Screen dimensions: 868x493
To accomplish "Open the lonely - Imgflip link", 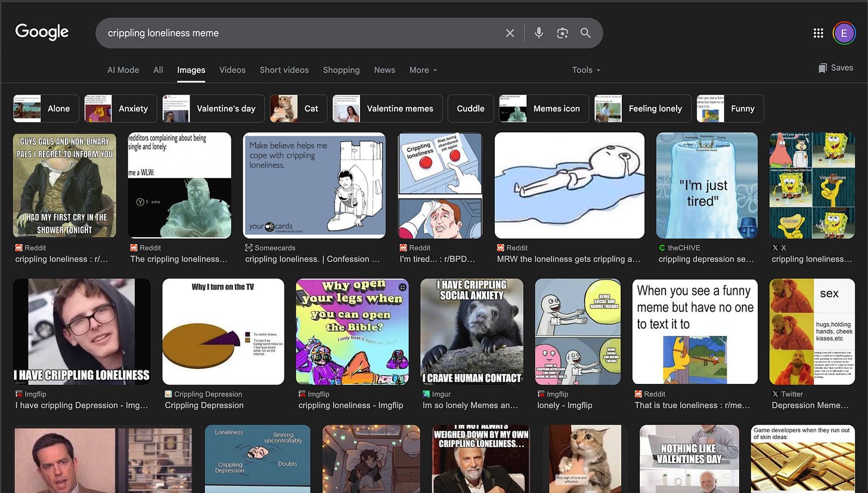I will (x=565, y=405).
